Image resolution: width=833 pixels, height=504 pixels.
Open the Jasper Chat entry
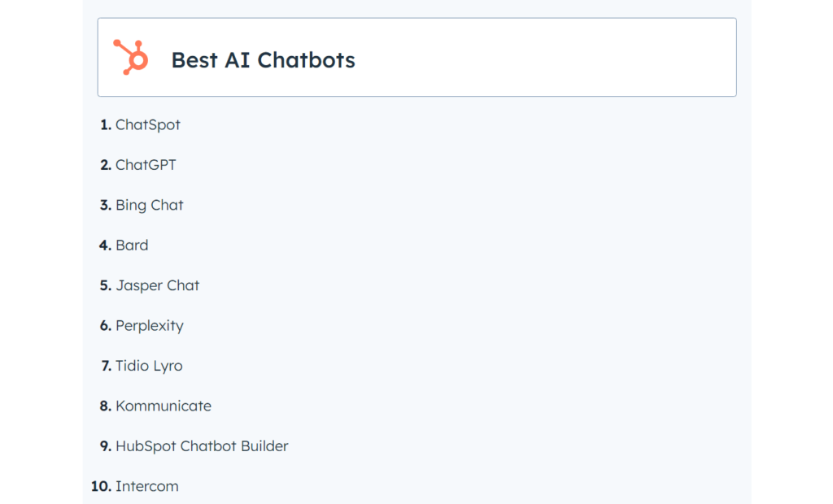[158, 285]
